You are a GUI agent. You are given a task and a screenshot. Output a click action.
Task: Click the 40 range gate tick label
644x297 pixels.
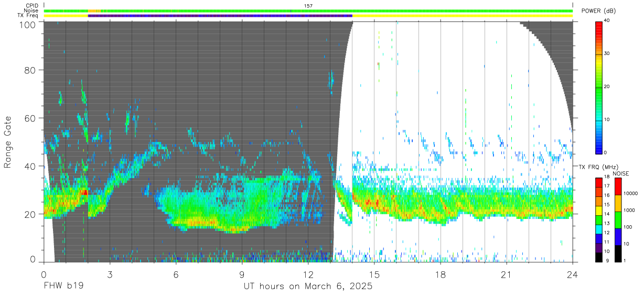click(x=30, y=166)
